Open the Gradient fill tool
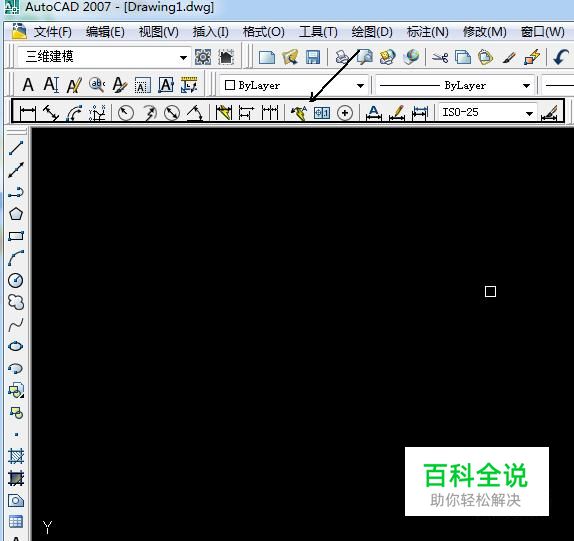The width and height of the screenshot is (574, 541). [x=16, y=478]
